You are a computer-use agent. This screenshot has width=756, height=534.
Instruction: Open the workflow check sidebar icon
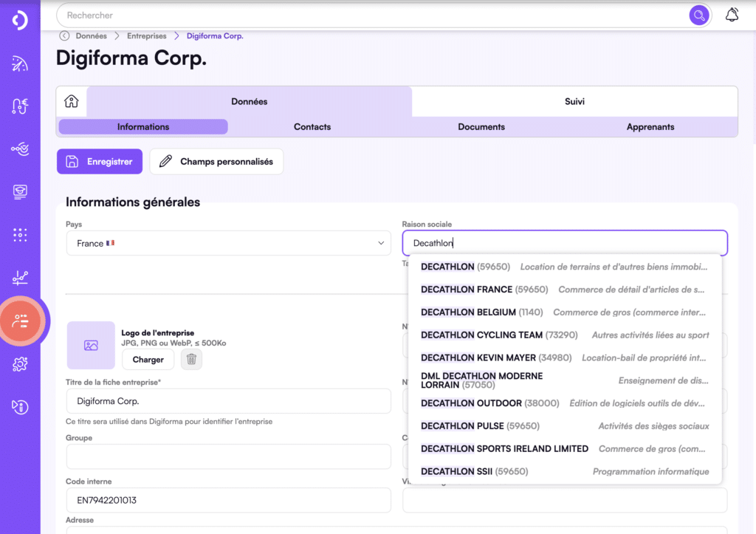20,148
